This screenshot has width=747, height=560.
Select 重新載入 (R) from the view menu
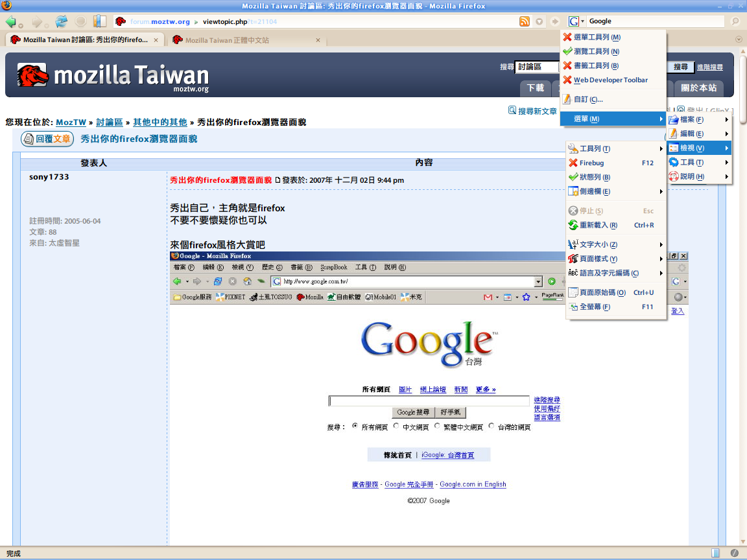(x=598, y=225)
